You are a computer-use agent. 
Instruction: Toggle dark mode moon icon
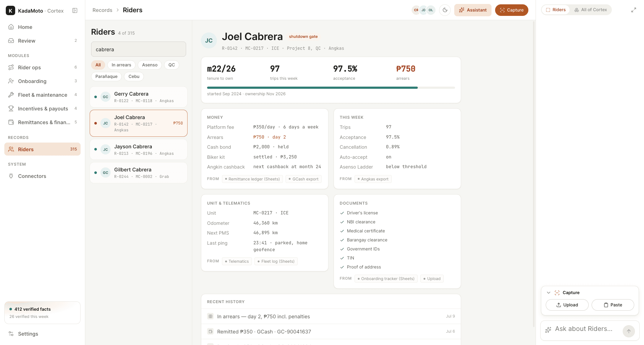[x=445, y=10]
